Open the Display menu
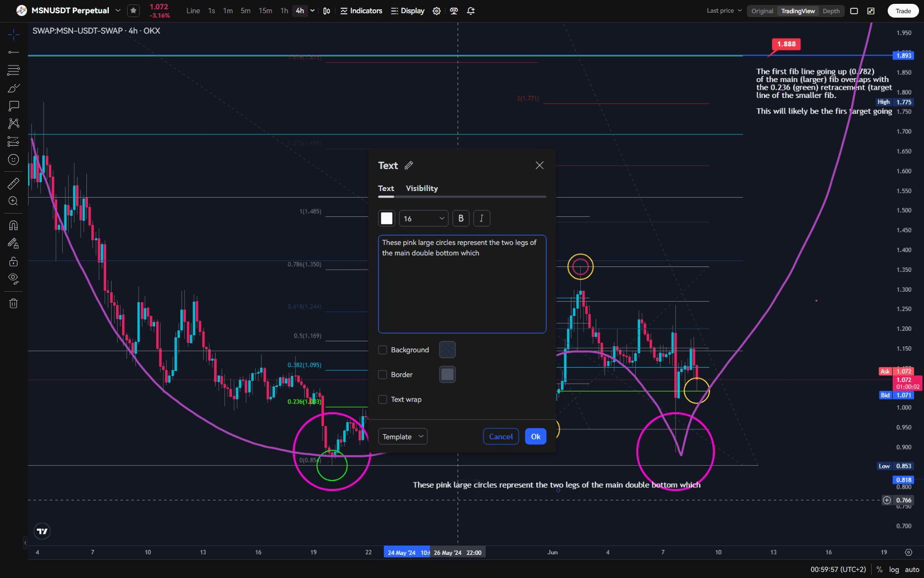Image resolution: width=924 pixels, height=578 pixels. [408, 10]
